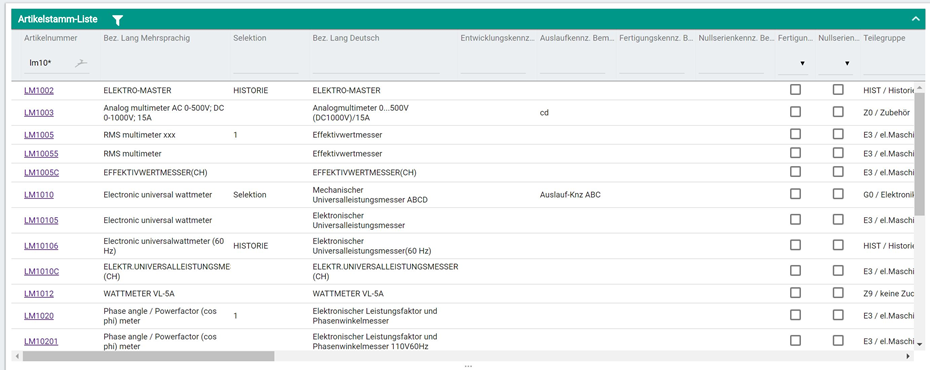This screenshot has width=930, height=370.
Task: Select 'WATTMETER VL-5A' German description cell
Action: pyautogui.click(x=348, y=294)
